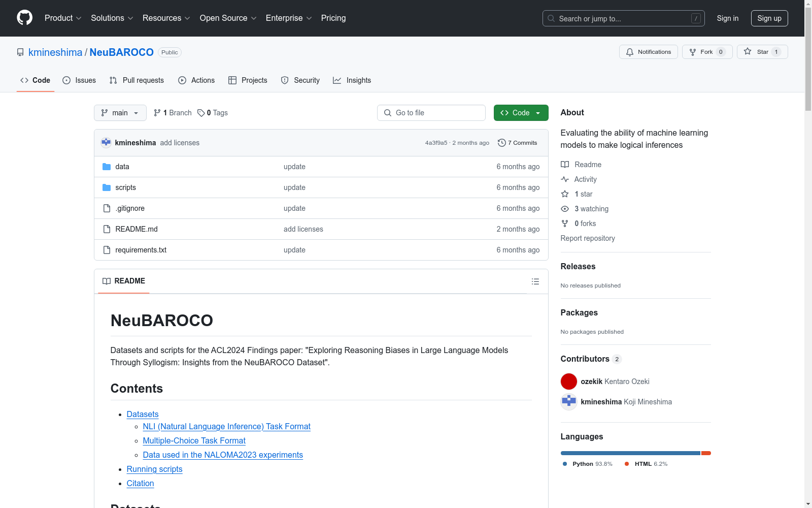Viewport: 812px width, 508px height.
Task: Open the Security tab
Action: [x=300, y=80]
